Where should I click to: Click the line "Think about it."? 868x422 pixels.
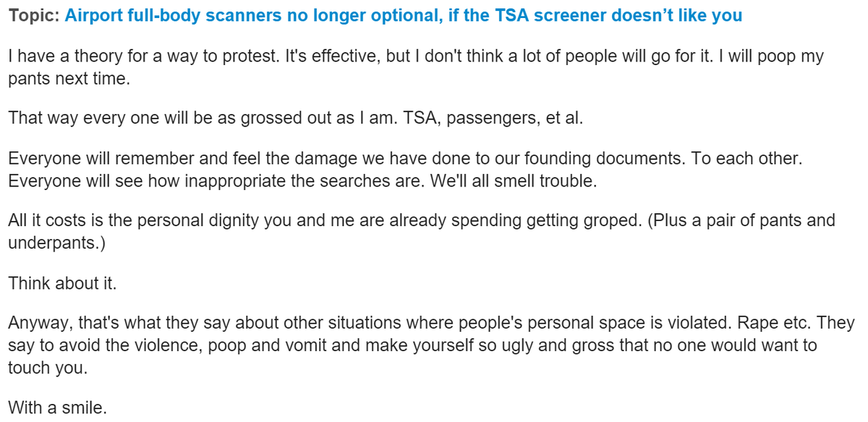pyautogui.click(x=62, y=283)
